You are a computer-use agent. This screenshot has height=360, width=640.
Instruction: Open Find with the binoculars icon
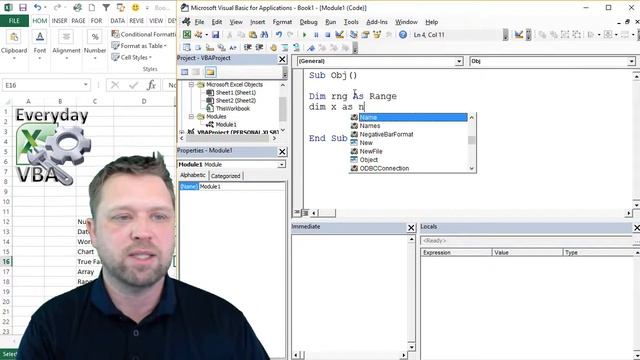click(x=264, y=35)
